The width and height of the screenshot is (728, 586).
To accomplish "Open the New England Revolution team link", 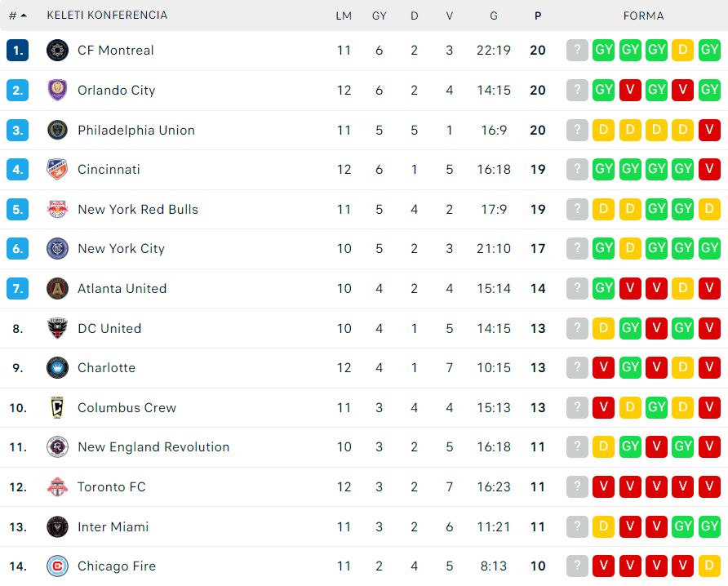I will pyautogui.click(x=153, y=446).
